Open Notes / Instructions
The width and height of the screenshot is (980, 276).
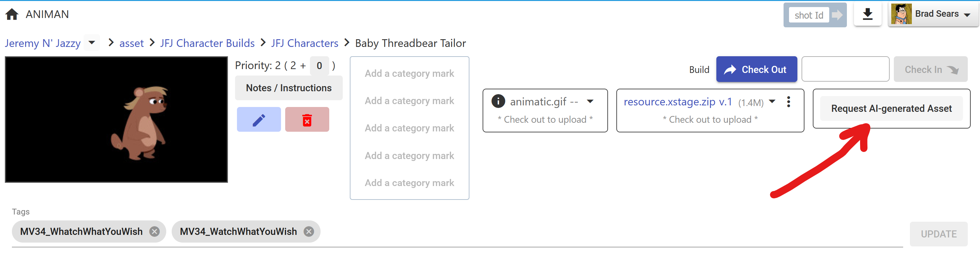coord(289,88)
